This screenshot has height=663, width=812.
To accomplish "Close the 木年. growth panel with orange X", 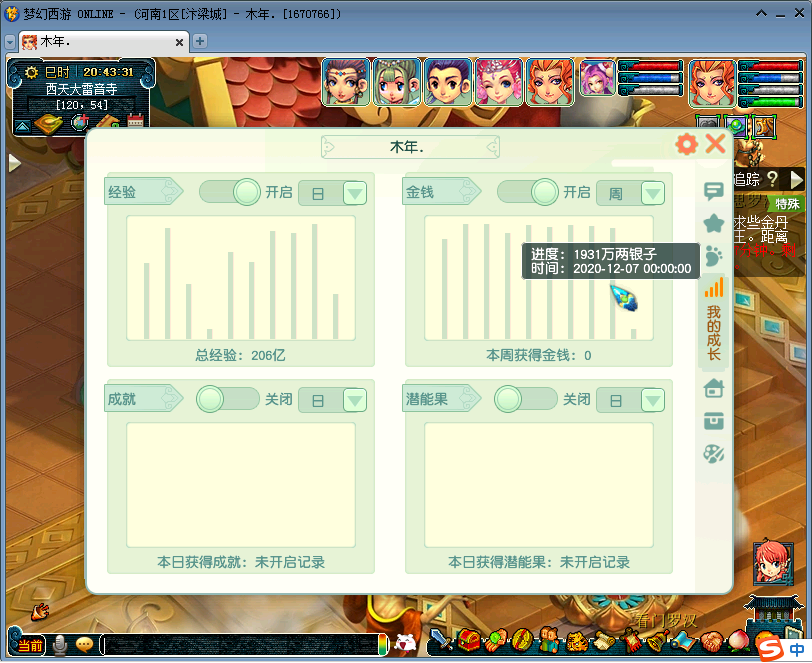I will [x=715, y=143].
